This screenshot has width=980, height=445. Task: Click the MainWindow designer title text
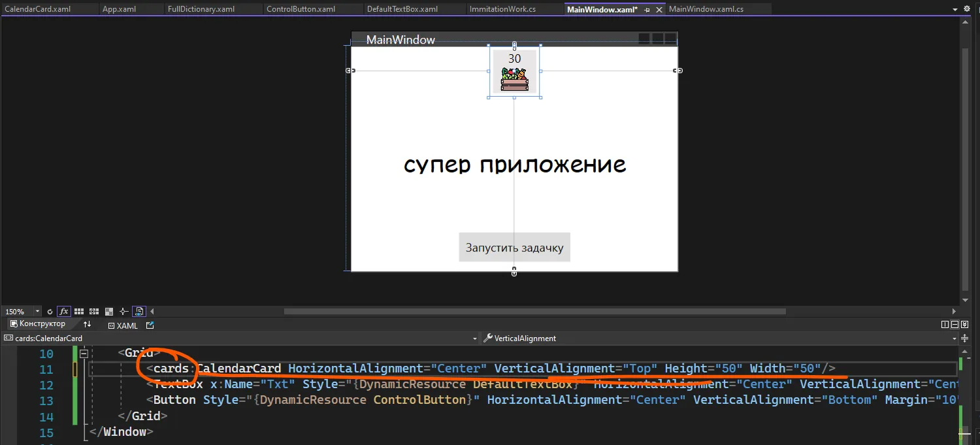click(x=400, y=40)
